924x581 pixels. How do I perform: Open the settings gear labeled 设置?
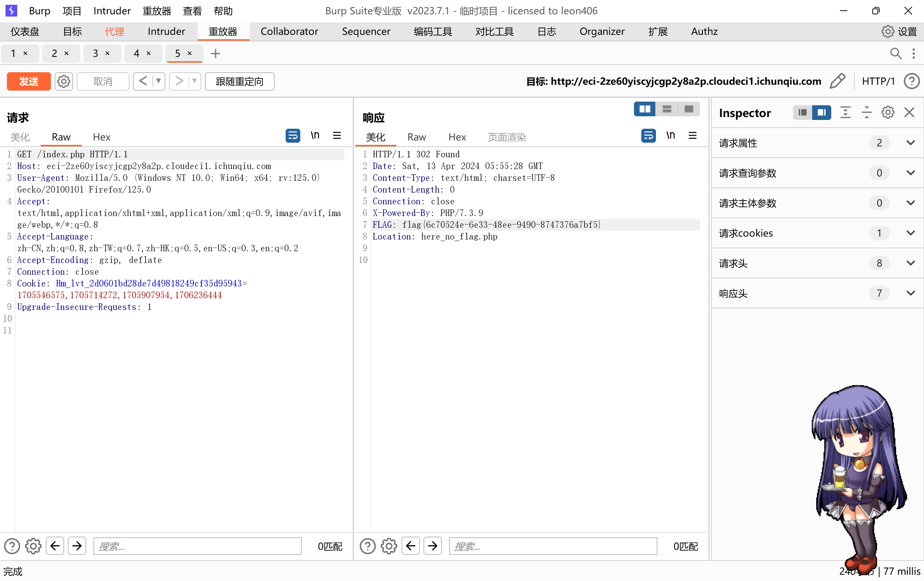tap(899, 32)
